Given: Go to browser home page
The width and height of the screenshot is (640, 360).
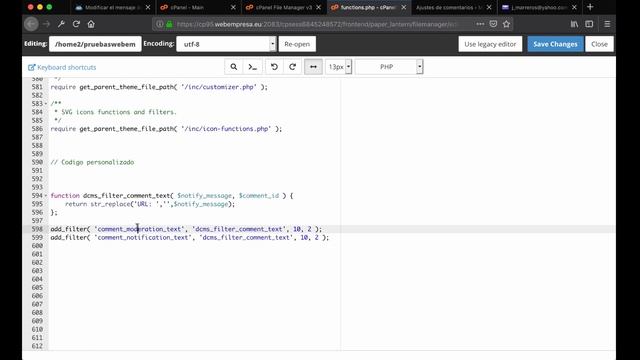Looking at the screenshot, I should pos(91,24).
